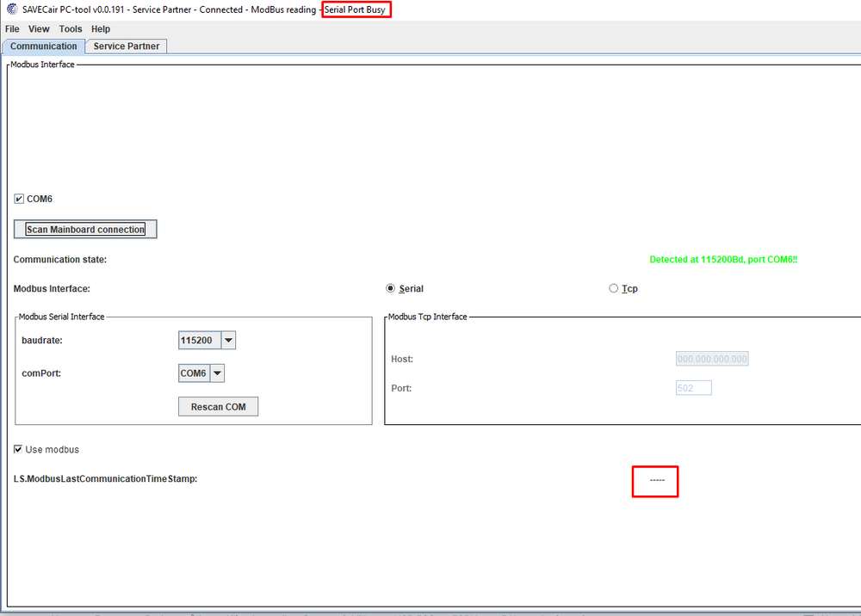Viewport: 861px width, 616px height.
Task: Choose the Tcp radio button
Action: click(614, 289)
